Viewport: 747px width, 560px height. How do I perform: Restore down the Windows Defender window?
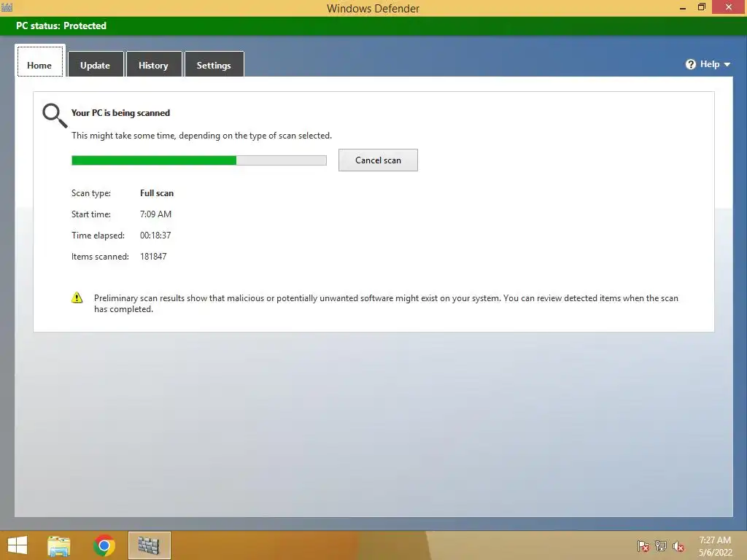[x=702, y=7]
